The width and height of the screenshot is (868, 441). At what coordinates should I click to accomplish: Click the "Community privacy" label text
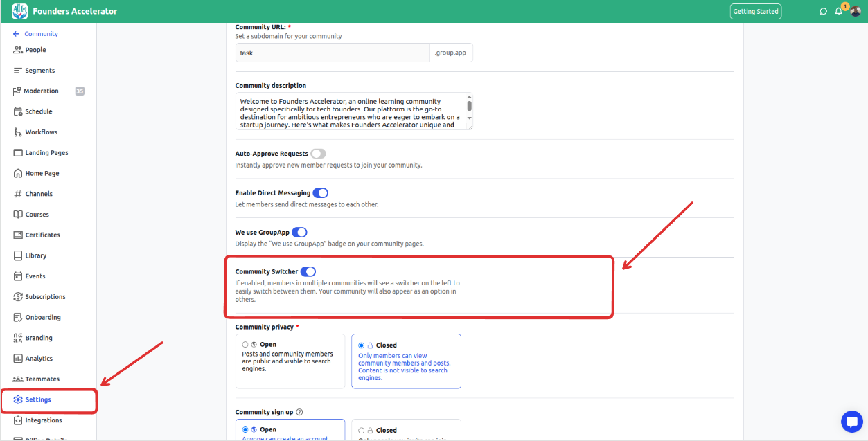click(x=265, y=327)
